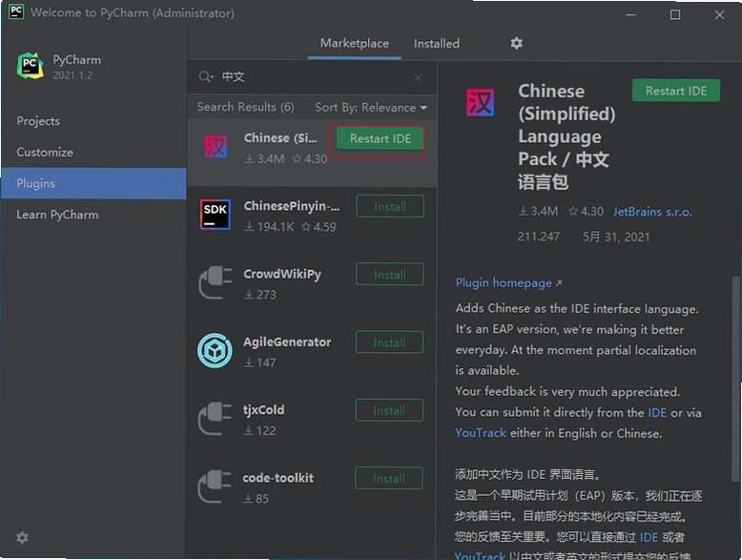This screenshot has height=560, width=742.
Task: Open the bottom-left options gear
Action: click(x=22, y=537)
